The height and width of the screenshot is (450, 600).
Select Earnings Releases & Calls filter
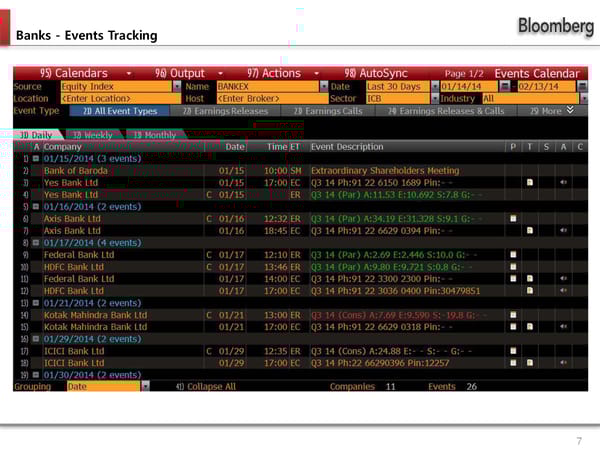tap(446, 111)
